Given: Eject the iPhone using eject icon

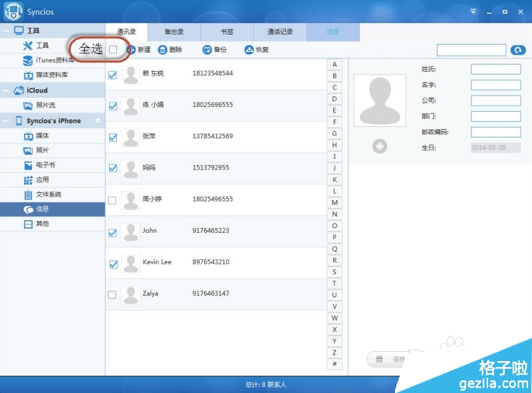Looking at the screenshot, I should [x=98, y=120].
